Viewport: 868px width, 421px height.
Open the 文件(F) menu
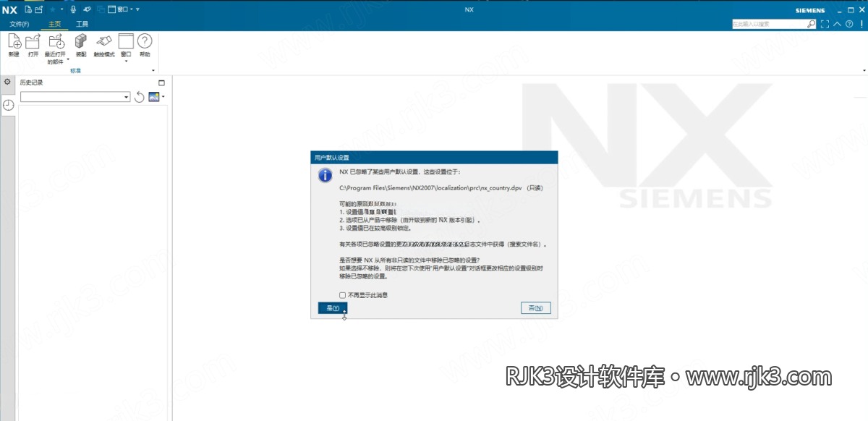pos(20,24)
